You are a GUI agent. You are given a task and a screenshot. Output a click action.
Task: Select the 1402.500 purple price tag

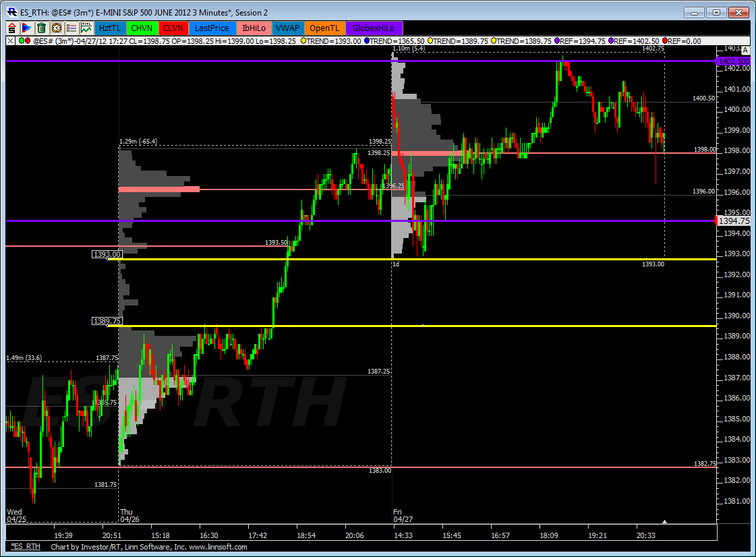733,61
